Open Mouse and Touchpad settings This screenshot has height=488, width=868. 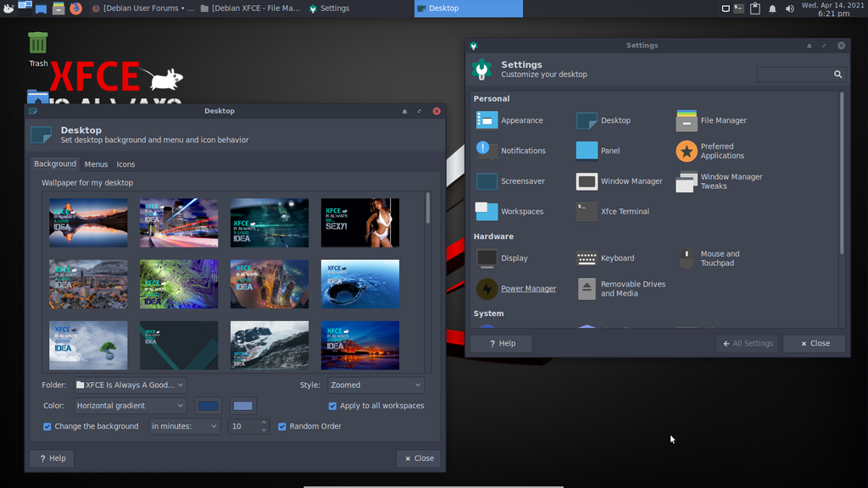pyautogui.click(x=709, y=258)
